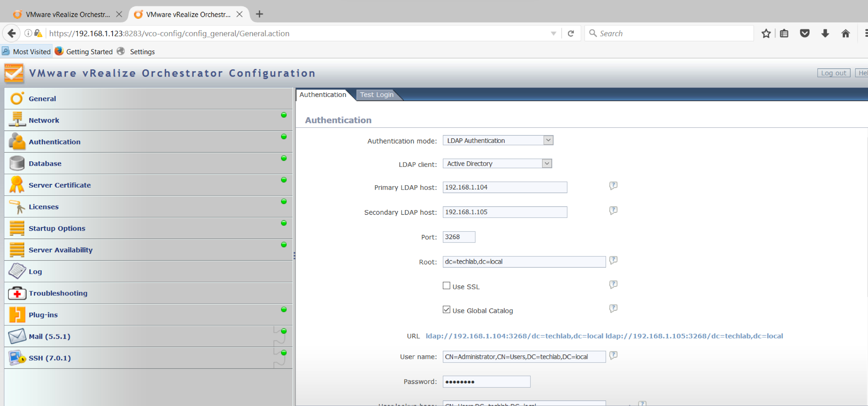868x406 pixels.
Task: Open Most Visited bookmarks menu
Action: click(x=26, y=52)
